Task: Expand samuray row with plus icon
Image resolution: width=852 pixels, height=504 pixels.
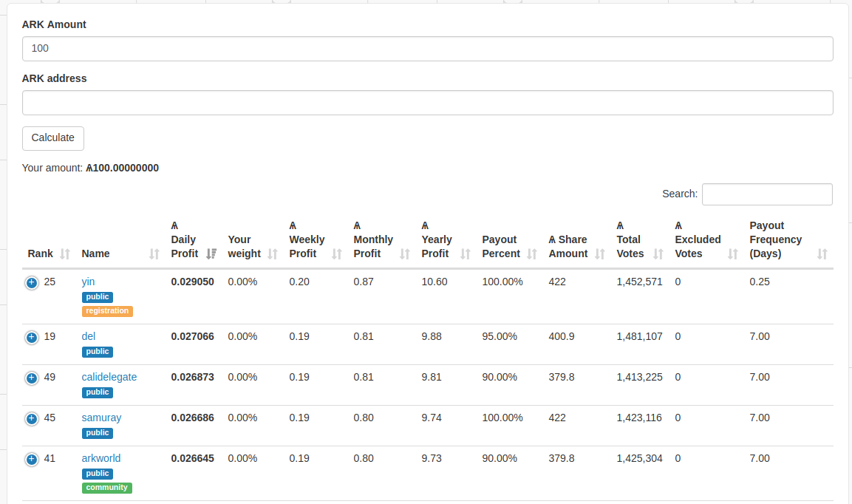Action: coord(32,418)
